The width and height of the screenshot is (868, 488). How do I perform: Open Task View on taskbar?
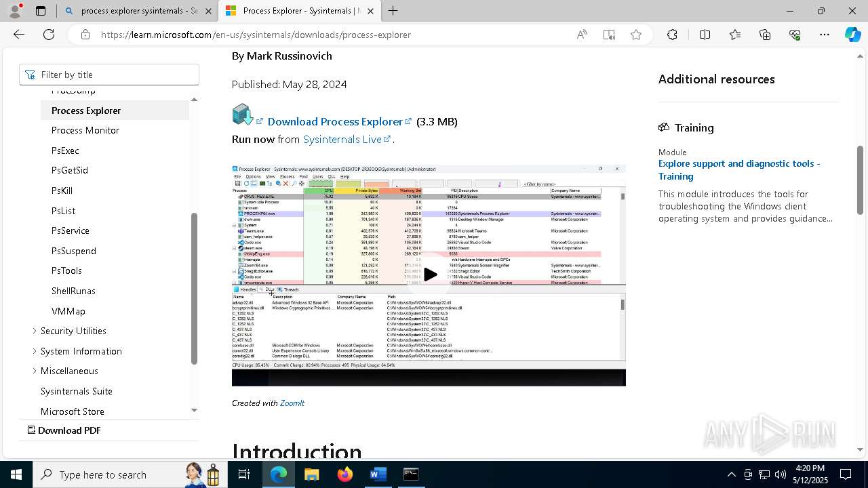[x=244, y=474]
